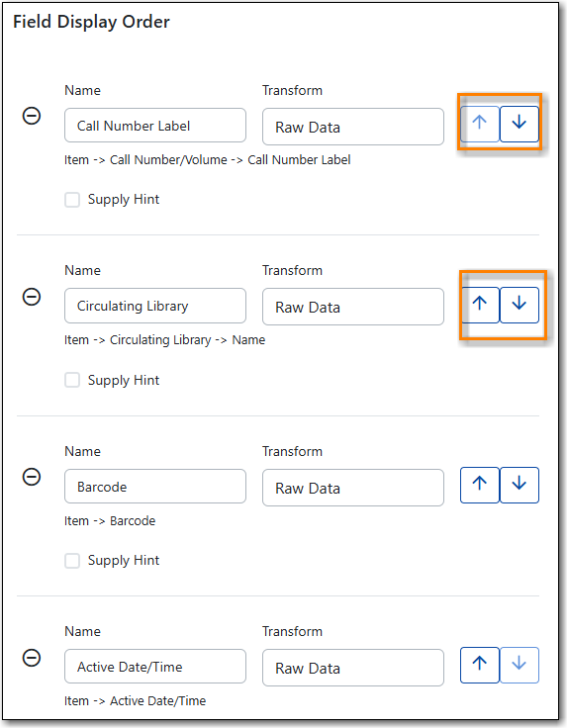The width and height of the screenshot is (567, 728).
Task: Open Transform dropdown for Active Date/Time
Action: [x=353, y=668]
